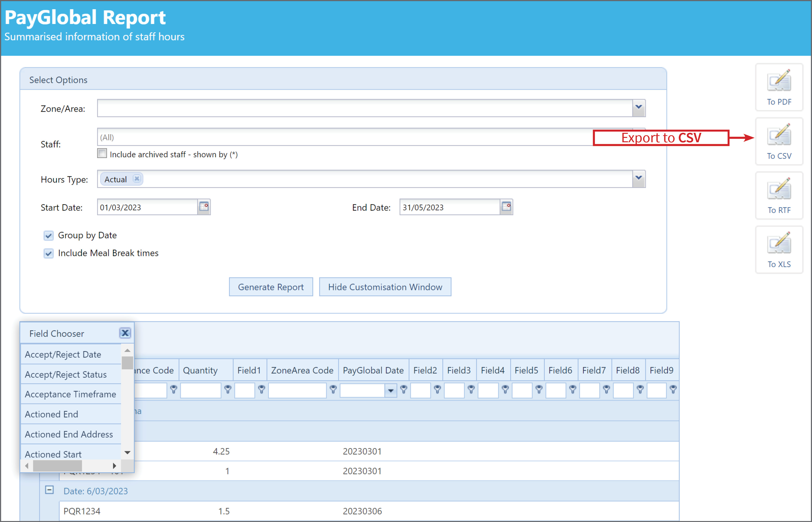Enable Include archived staff checkbox
The height and width of the screenshot is (522, 812).
pyautogui.click(x=102, y=153)
